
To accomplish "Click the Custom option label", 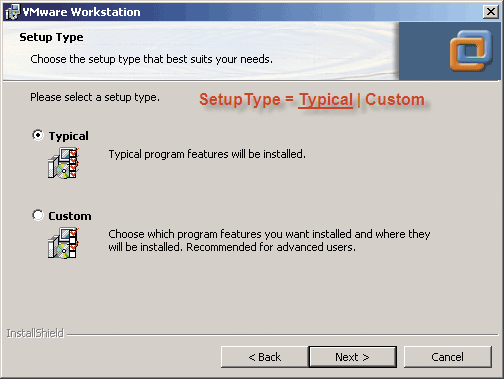I will pos(70,216).
